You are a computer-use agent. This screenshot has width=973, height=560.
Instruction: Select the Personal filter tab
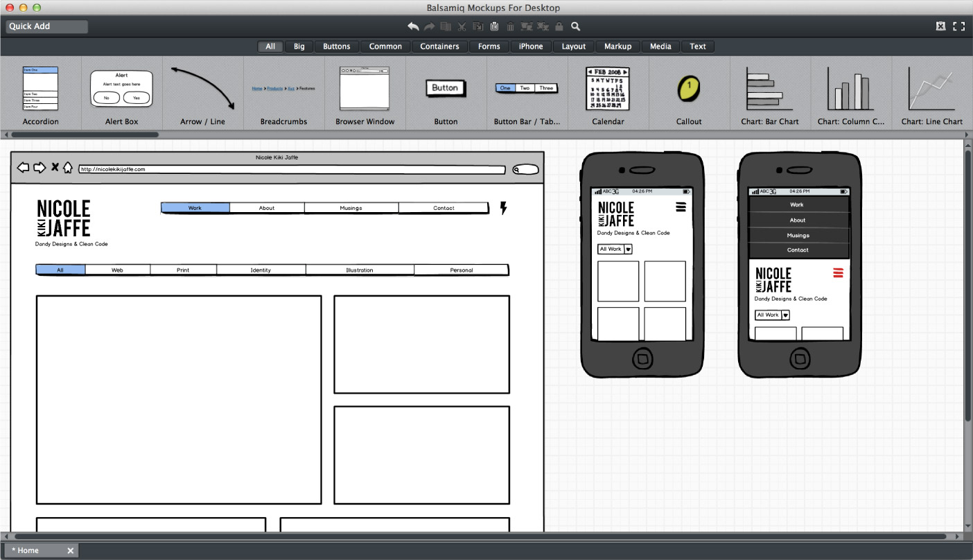(x=462, y=270)
